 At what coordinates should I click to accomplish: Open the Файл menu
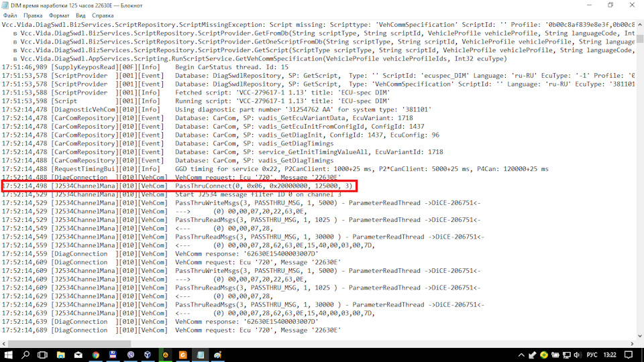tap(10, 15)
